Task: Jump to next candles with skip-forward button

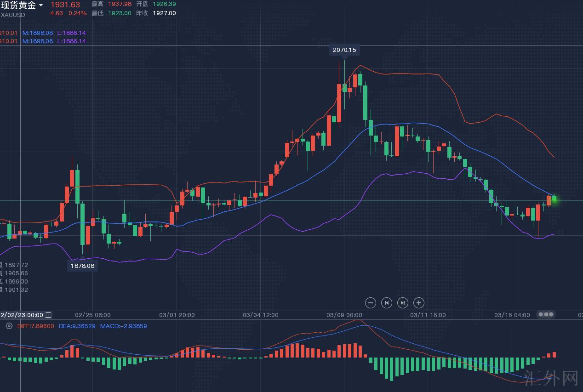Action: pyautogui.click(x=402, y=303)
